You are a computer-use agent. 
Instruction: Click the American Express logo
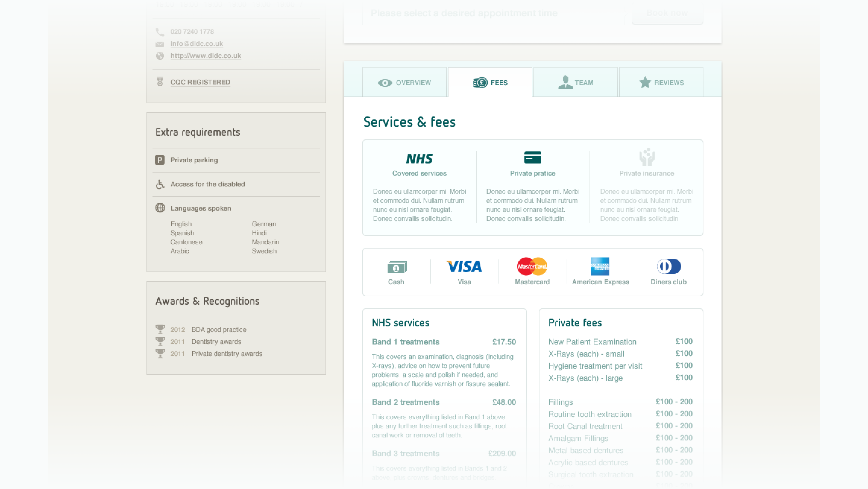pyautogui.click(x=600, y=266)
